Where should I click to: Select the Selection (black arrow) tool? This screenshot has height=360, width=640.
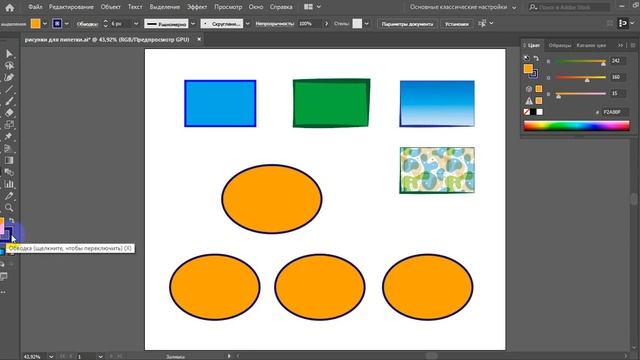pos(9,54)
